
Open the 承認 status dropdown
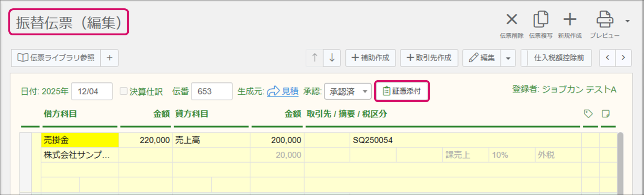click(347, 92)
